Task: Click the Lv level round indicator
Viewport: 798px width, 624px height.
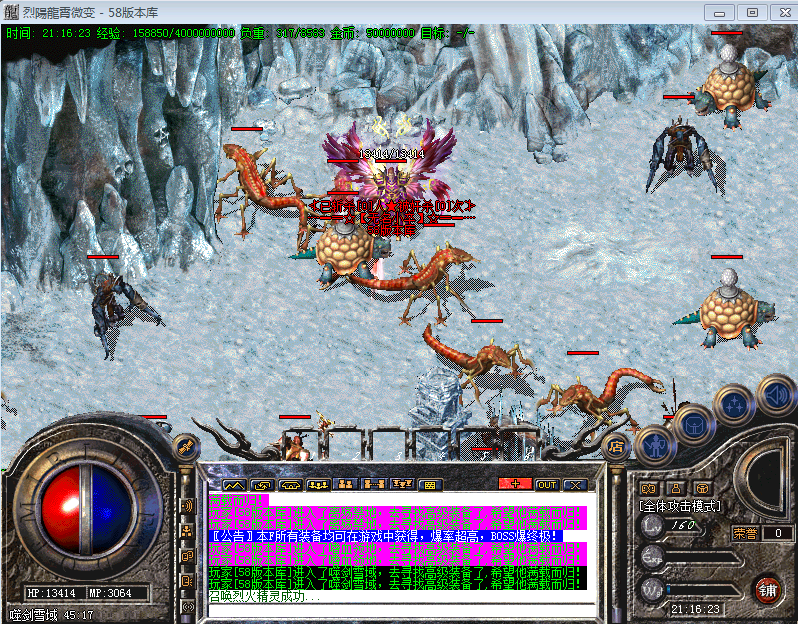Action: [652, 526]
